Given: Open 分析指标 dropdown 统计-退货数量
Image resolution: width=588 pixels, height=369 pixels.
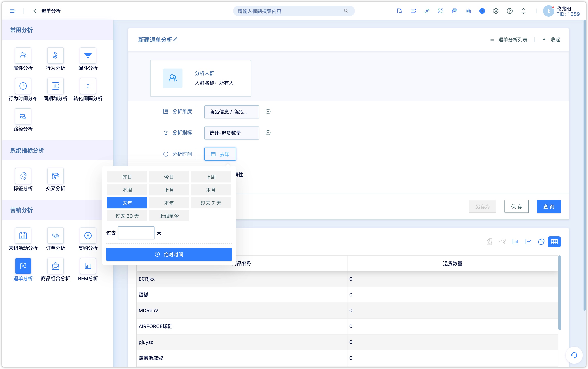Looking at the screenshot, I should pyautogui.click(x=232, y=133).
